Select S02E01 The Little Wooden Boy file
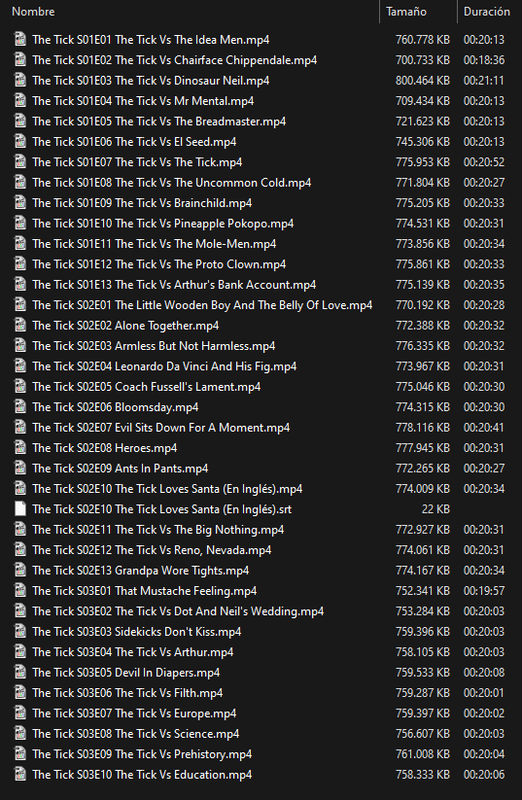The image size is (522, 800). coord(202,305)
